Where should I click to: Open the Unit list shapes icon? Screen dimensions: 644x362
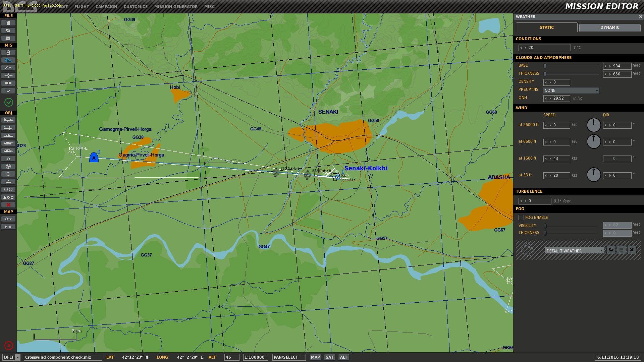coord(8,197)
